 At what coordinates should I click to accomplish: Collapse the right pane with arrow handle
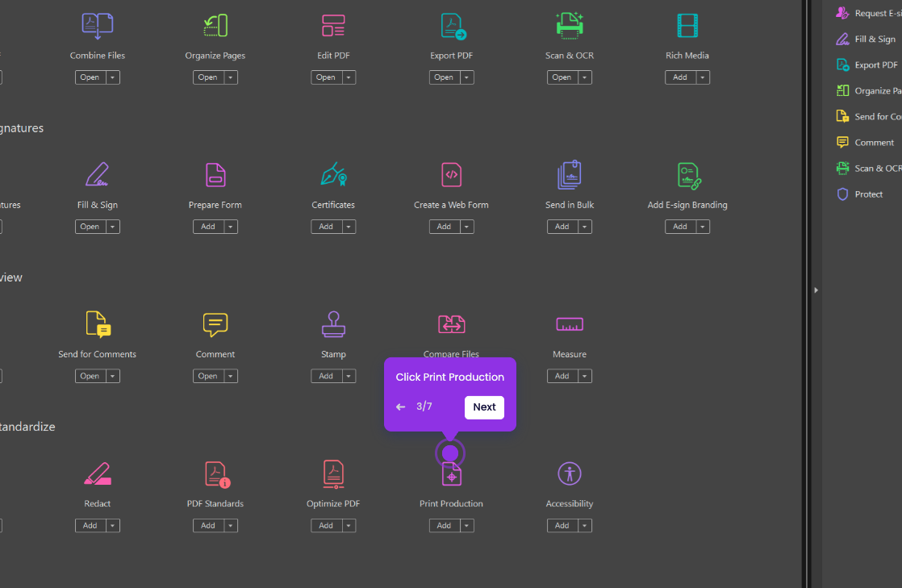pos(816,290)
